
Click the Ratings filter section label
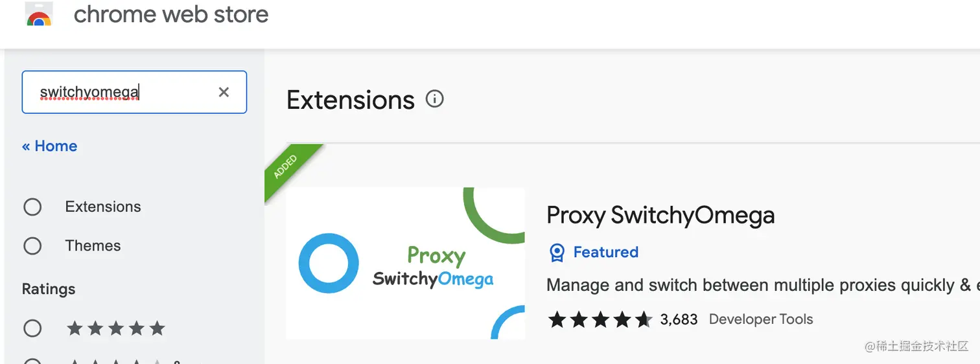coord(49,290)
